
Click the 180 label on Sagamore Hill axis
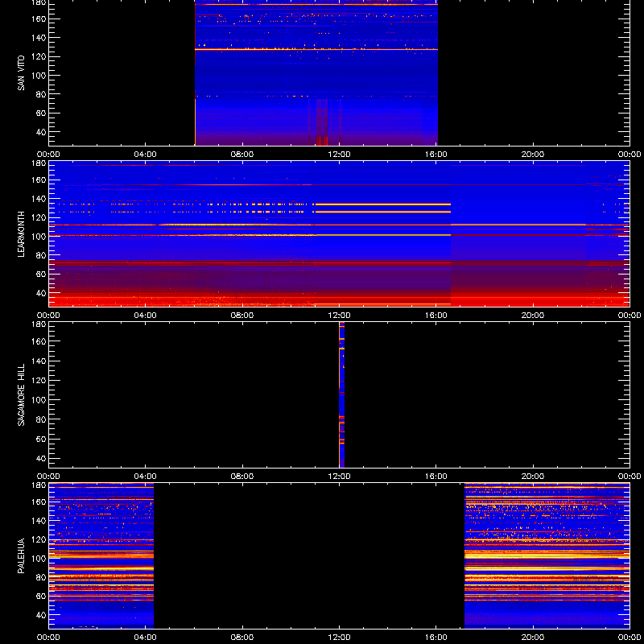[39, 324]
